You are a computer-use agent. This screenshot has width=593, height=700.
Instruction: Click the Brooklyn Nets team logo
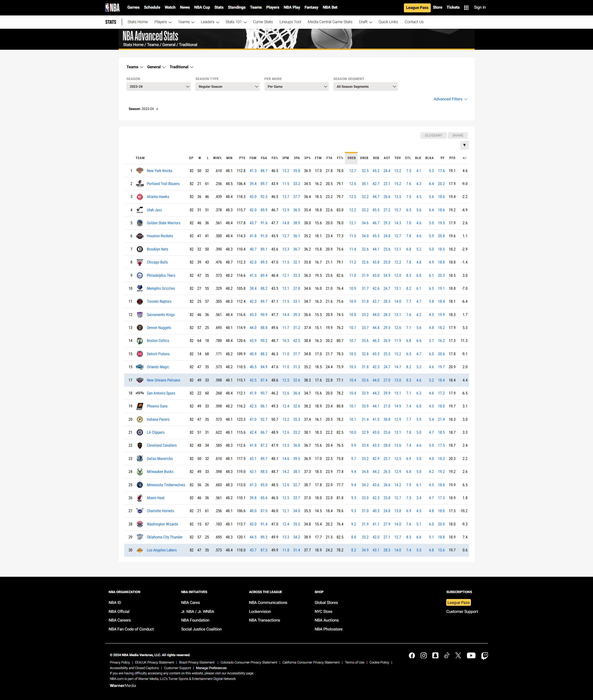point(140,249)
